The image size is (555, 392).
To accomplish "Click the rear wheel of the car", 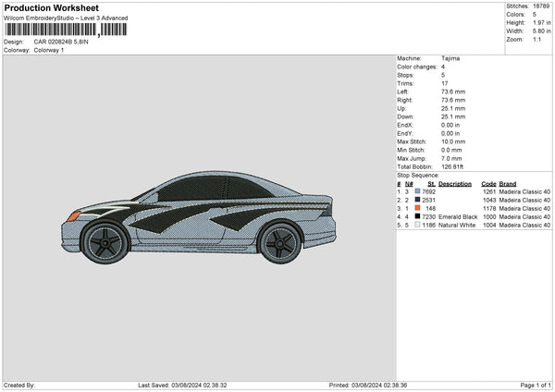I will coord(279,242).
